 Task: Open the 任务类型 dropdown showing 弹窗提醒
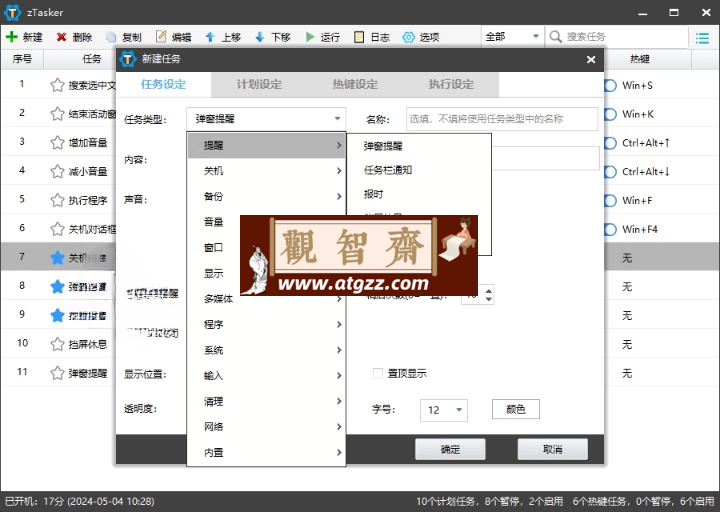point(266,119)
